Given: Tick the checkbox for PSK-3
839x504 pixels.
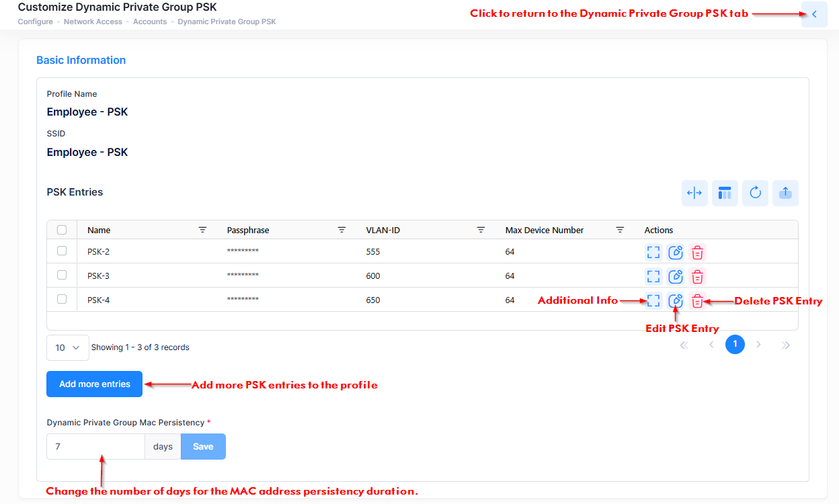Looking at the screenshot, I should [x=62, y=275].
